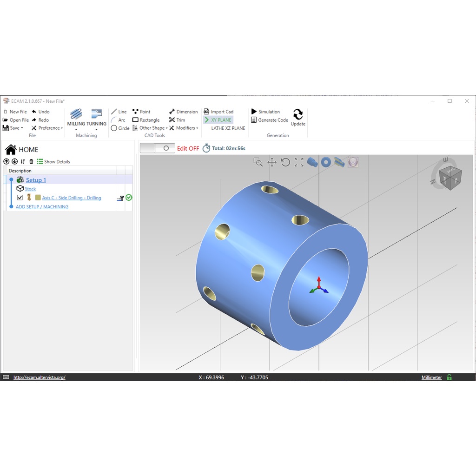Select the Line tool
The height and width of the screenshot is (476, 476).
tap(119, 112)
